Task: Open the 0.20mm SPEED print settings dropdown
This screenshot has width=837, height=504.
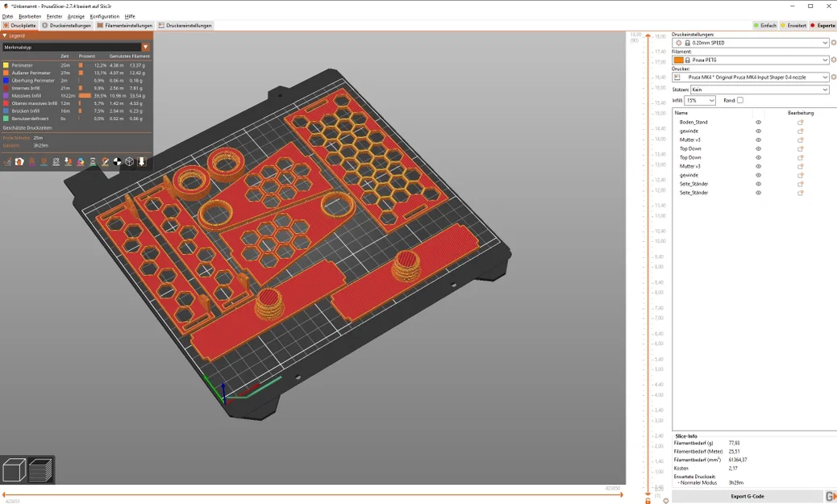Action: click(751, 43)
